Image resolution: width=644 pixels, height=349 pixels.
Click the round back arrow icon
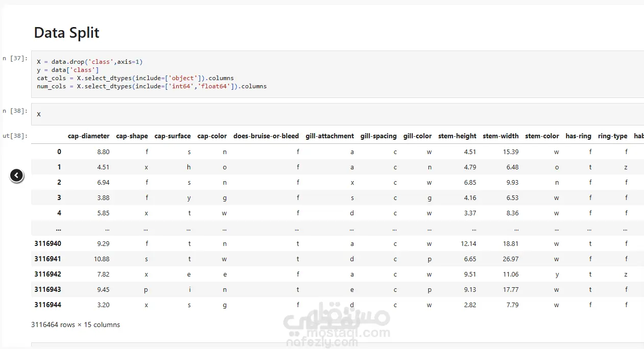point(17,176)
